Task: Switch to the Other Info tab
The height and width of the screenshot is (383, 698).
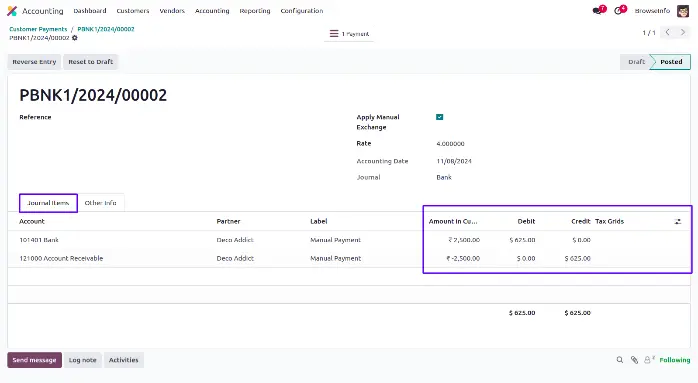Action: [101, 203]
